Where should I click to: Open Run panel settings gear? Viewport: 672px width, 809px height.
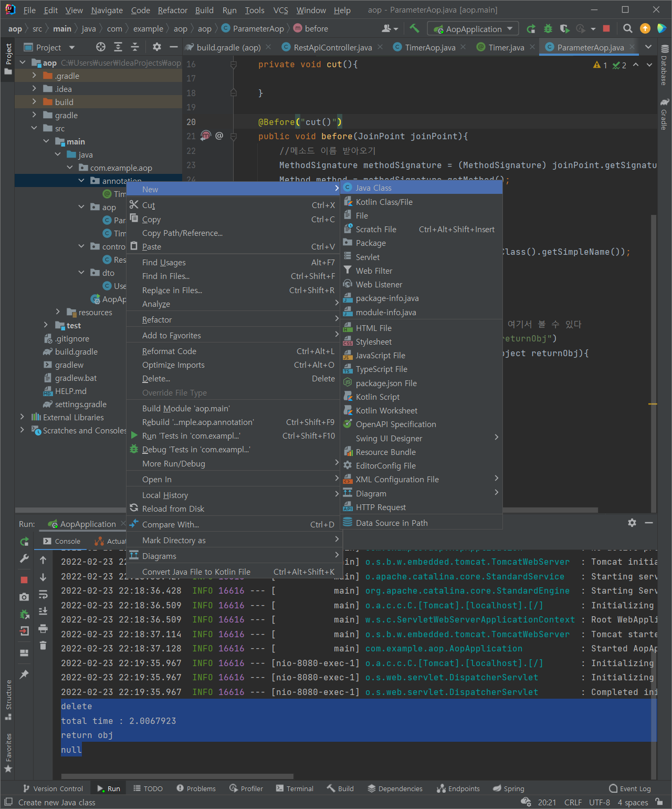[x=632, y=523]
